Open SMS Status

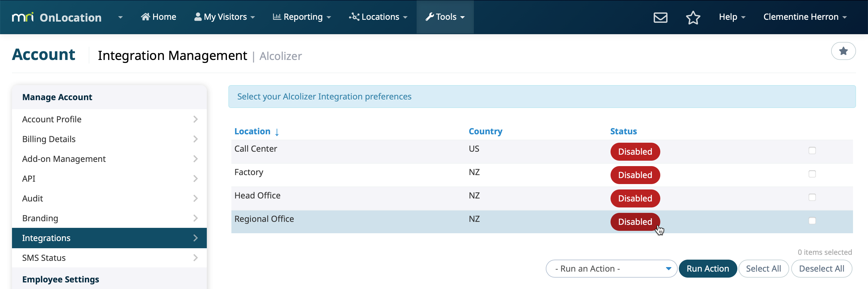(109, 258)
